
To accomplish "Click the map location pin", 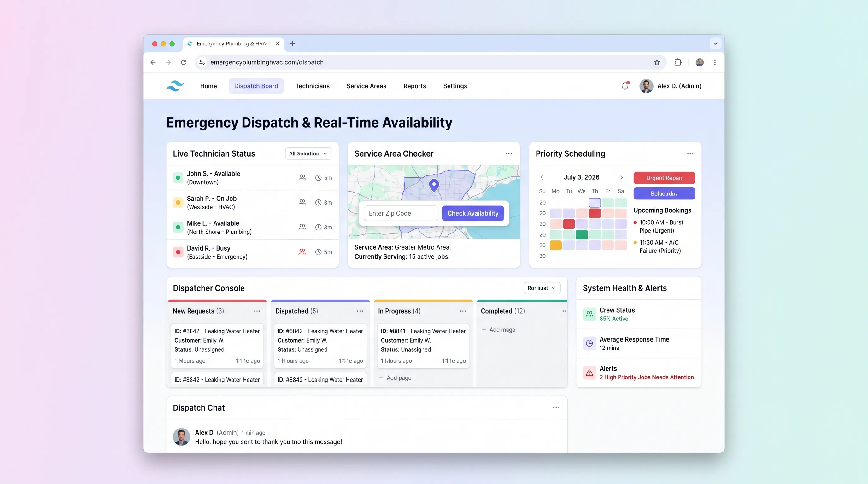I will pyautogui.click(x=434, y=186).
